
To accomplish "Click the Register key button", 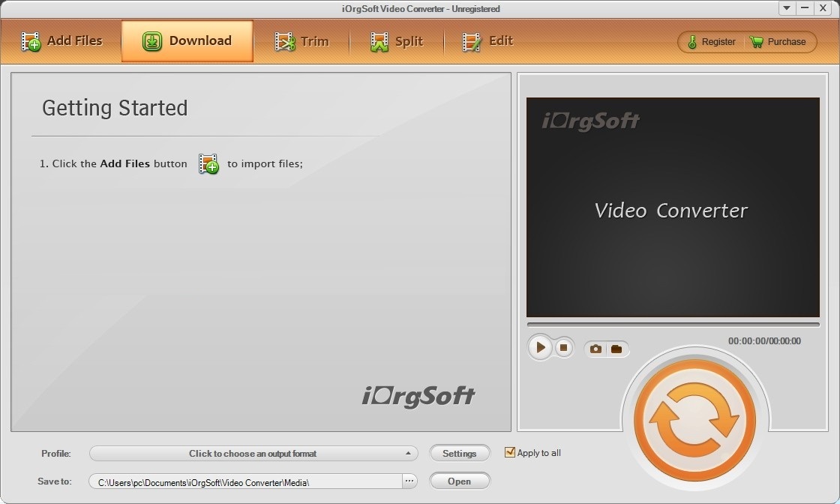I will coord(712,42).
